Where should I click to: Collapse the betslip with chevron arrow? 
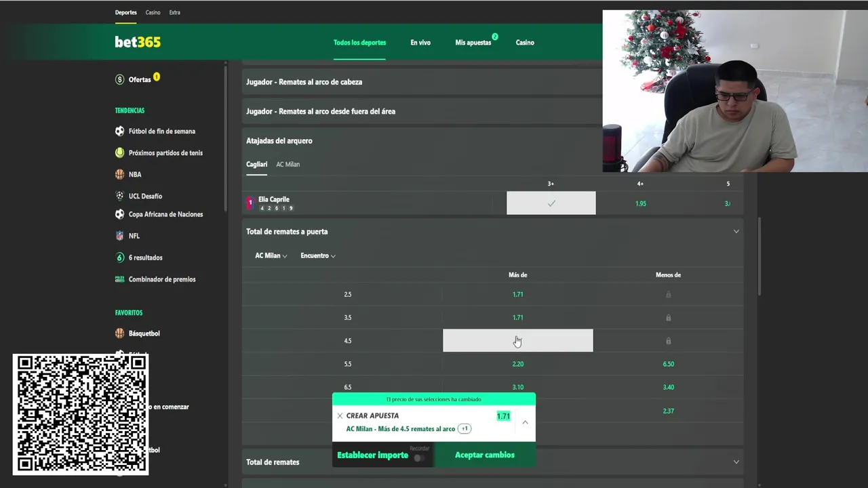(x=525, y=422)
